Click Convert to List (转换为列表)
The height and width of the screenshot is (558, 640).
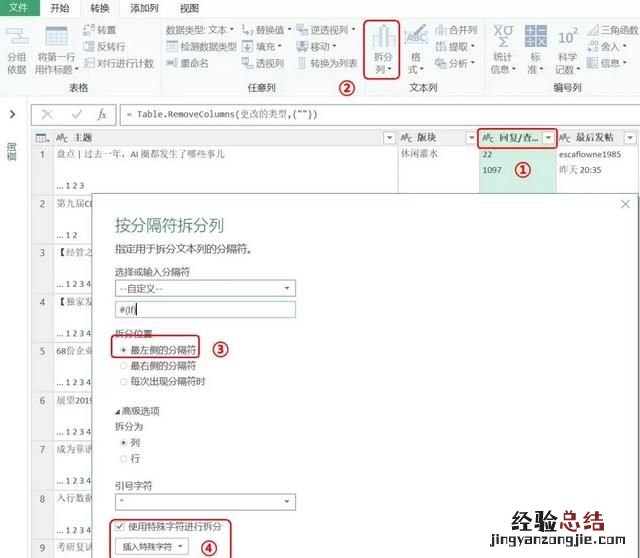point(327,63)
